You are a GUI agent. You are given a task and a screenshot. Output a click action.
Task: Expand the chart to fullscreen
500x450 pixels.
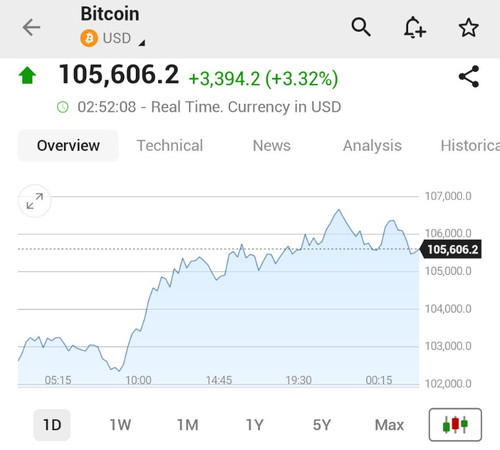[x=35, y=201]
